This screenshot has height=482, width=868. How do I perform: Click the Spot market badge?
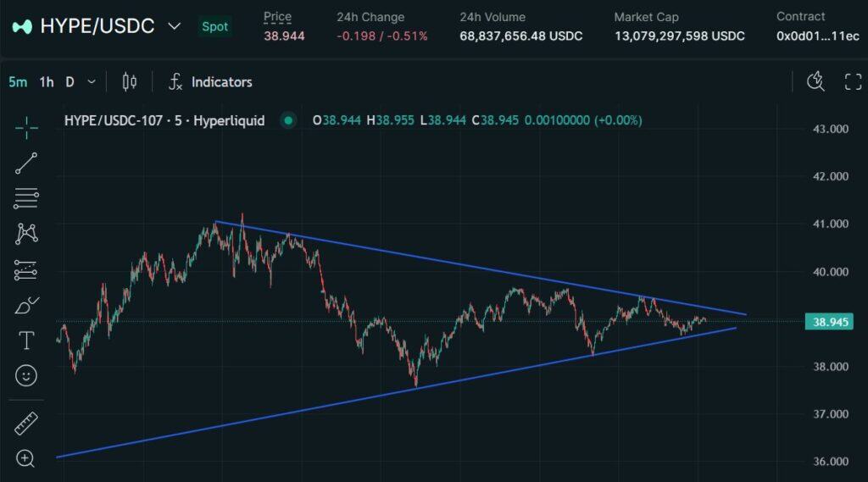coord(214,26)
